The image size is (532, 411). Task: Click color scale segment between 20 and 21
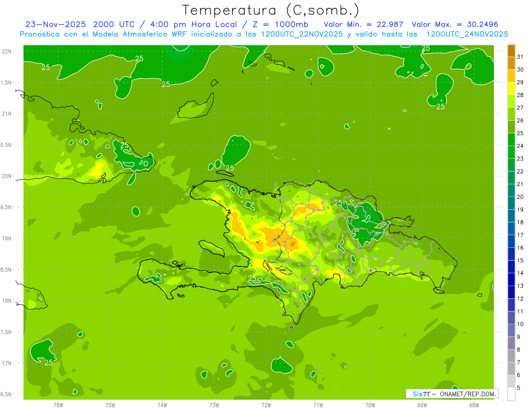click(x=511, y=191)
